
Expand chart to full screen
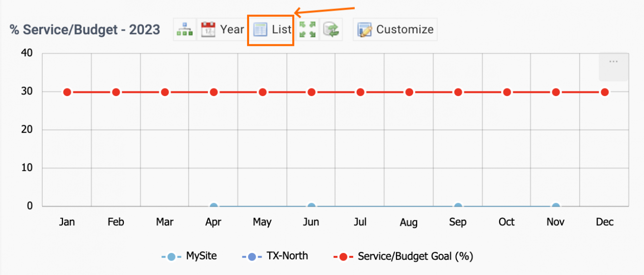point(307,30)
